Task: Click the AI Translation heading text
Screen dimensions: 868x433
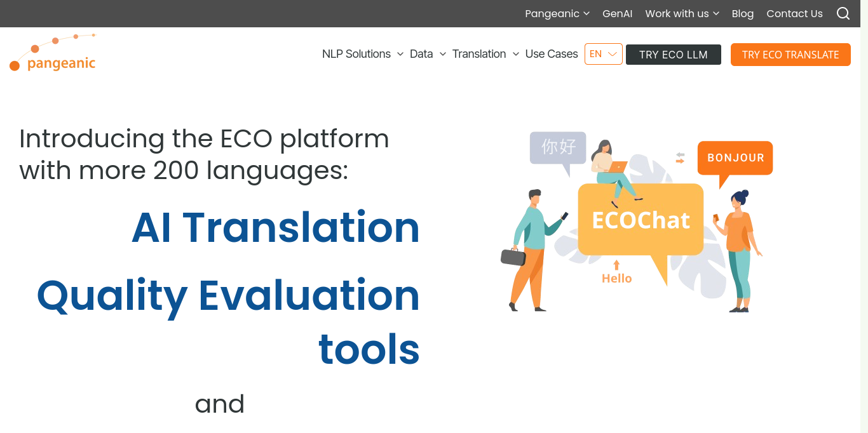Action: pos(275,227)
